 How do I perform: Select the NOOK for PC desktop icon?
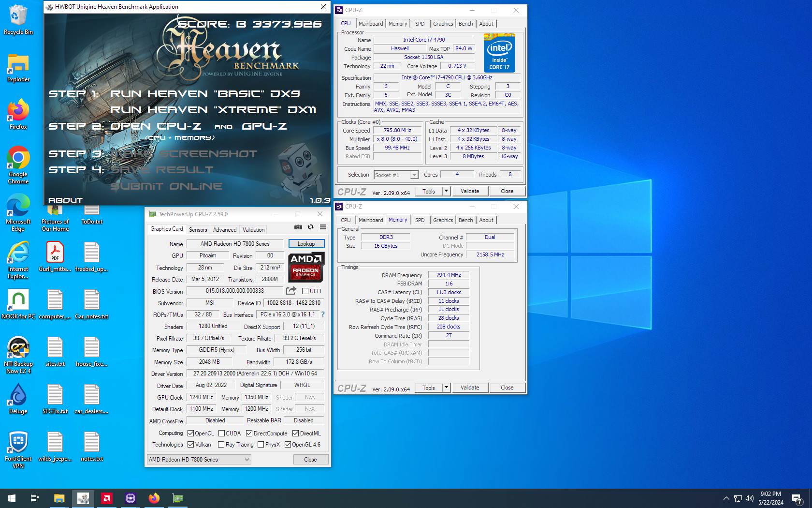point(18,304)
